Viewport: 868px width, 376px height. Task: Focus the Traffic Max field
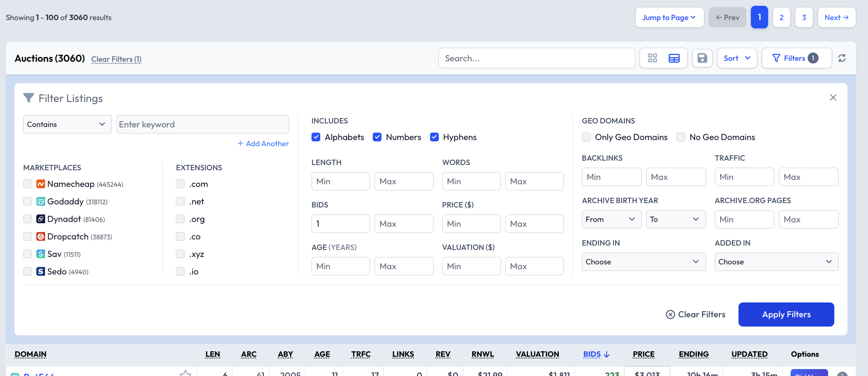click(808, 177)
